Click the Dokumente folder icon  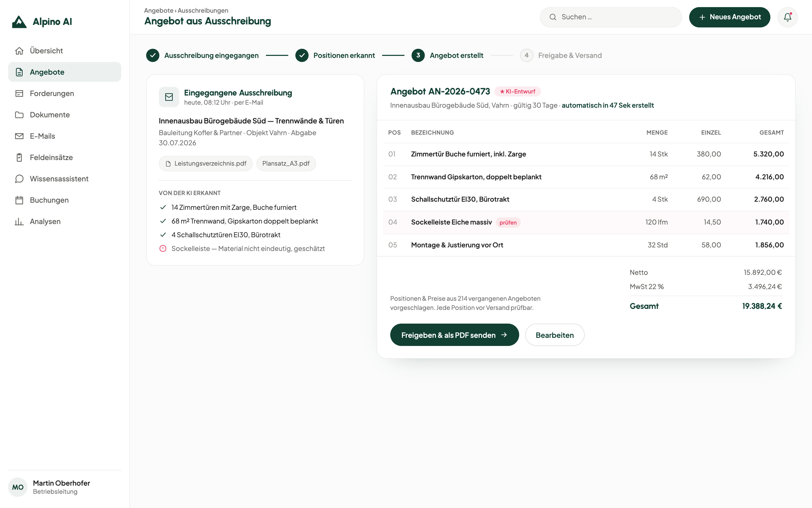[19, 115]
